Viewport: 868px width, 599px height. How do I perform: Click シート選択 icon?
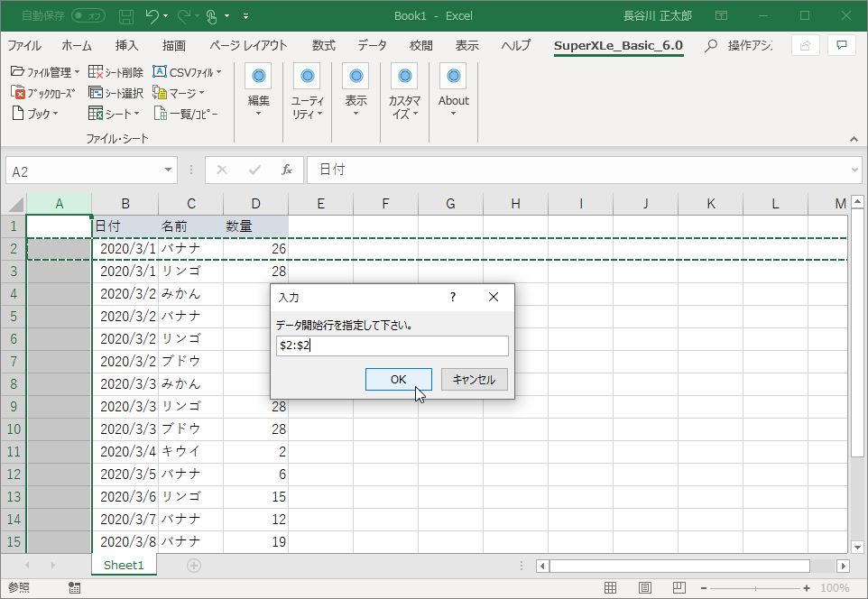click(x=115, y=93)
